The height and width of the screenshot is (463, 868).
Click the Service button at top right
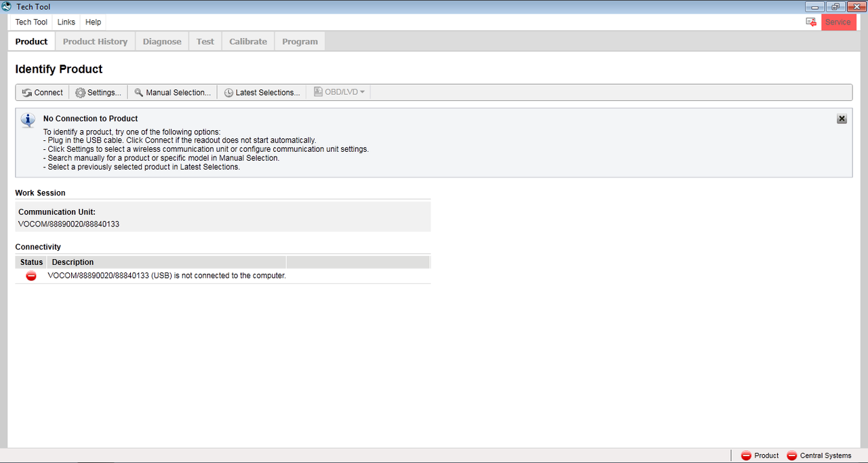pyautogui.click(x=838, y=22)
